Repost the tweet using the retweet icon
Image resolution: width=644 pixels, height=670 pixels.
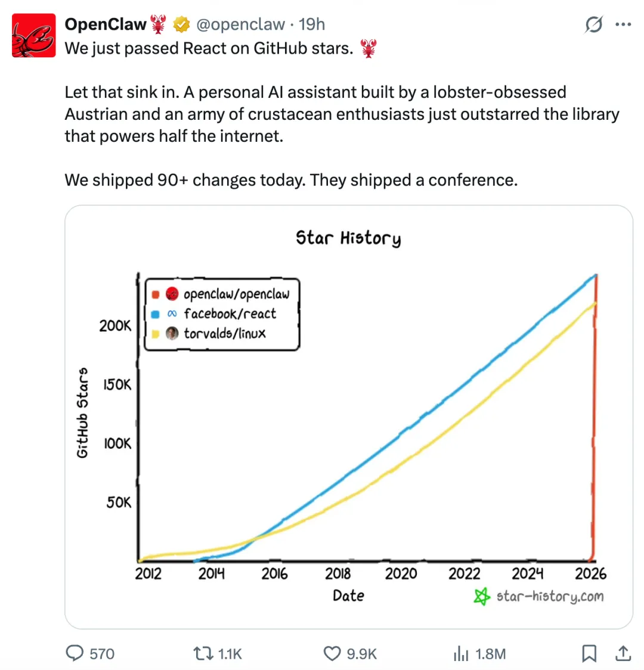[x=203, y=653]
